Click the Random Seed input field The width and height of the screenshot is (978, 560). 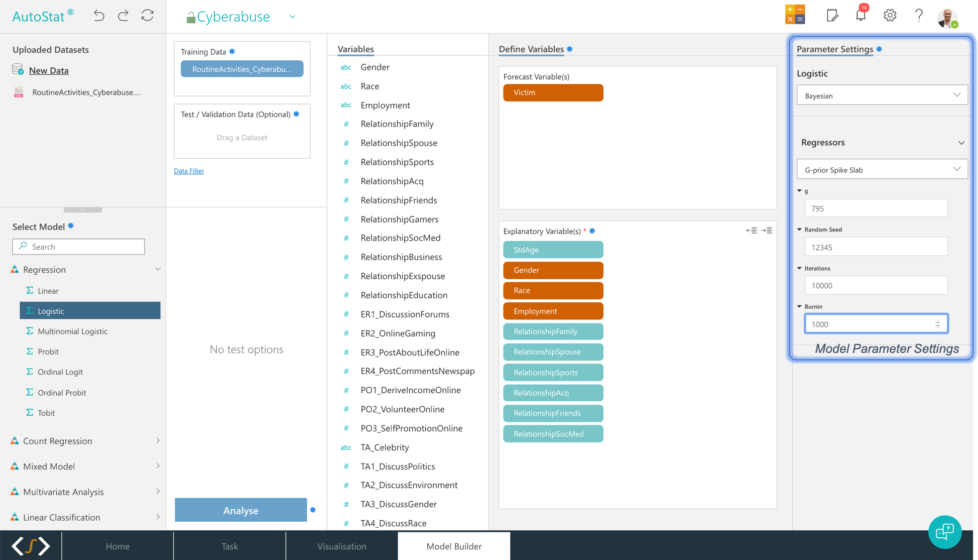[876, 247]
